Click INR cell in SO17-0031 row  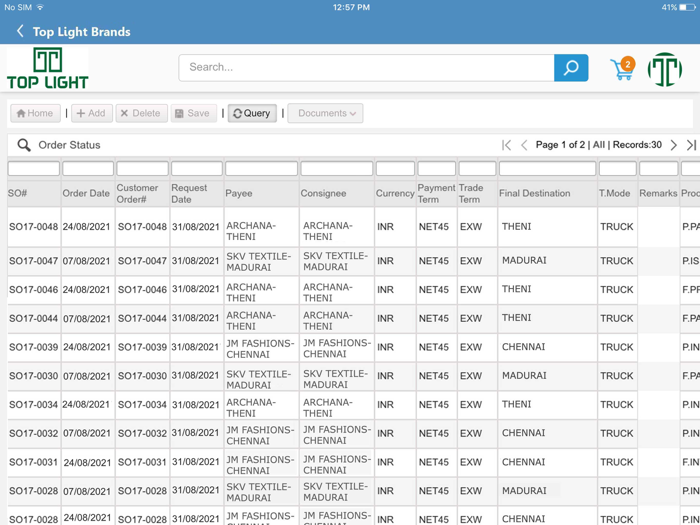click(x=385, y=462)
